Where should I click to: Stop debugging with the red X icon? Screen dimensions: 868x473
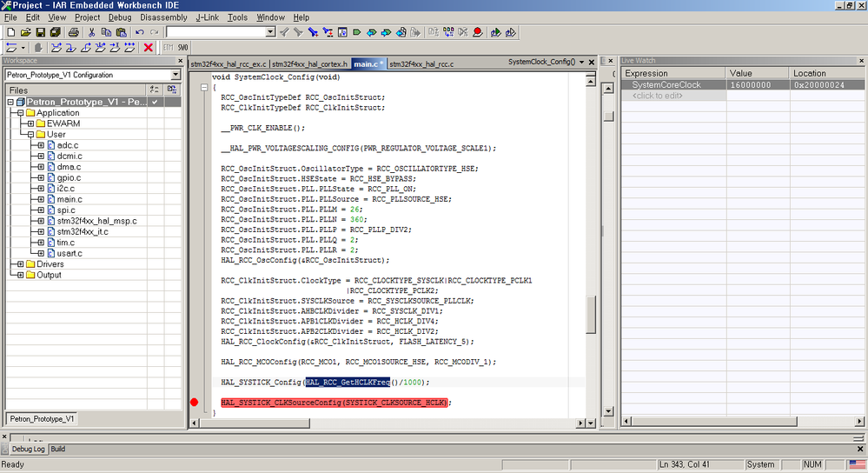pyautogui.click(x=148, y=48)
